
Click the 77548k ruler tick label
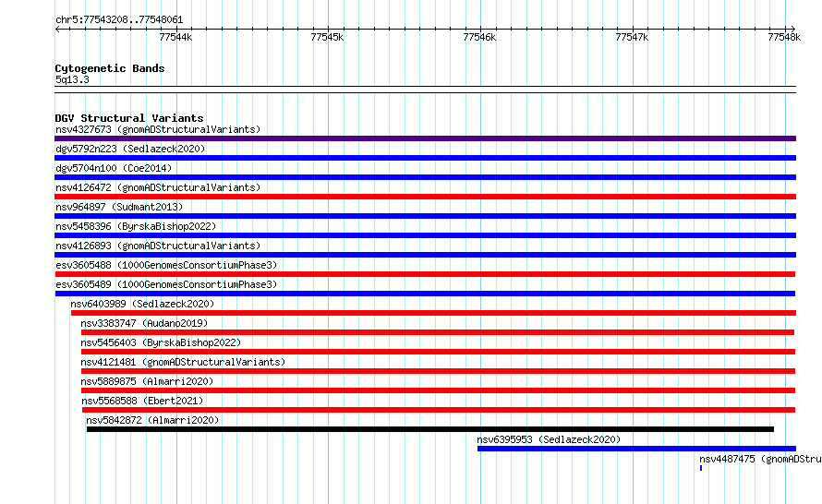(x=784, y=37)
